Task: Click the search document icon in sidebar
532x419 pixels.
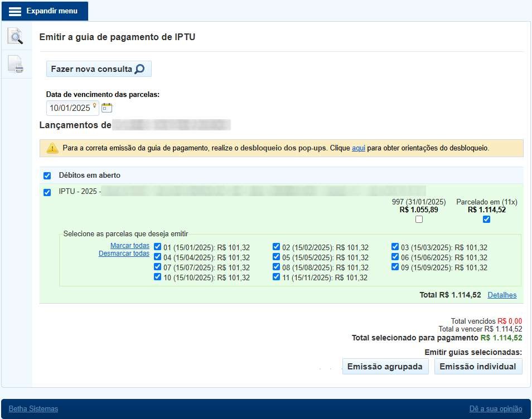Action: pos(16,37)
